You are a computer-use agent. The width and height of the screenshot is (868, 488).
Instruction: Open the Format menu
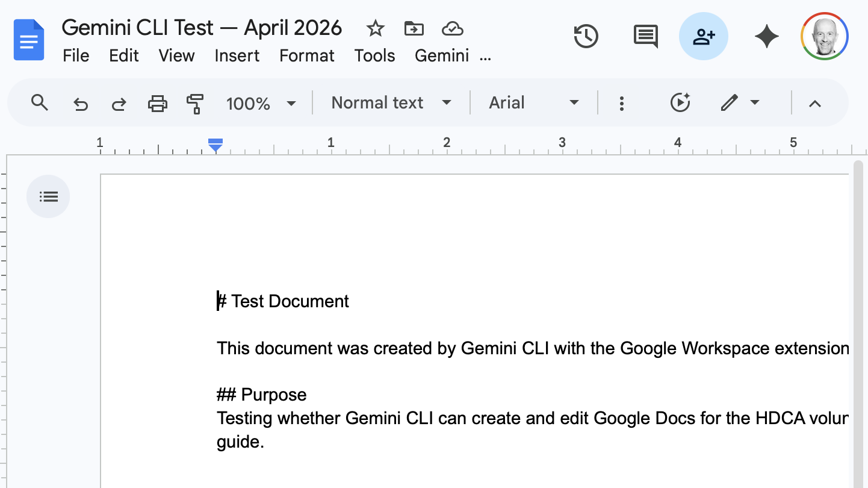click(307, 55)
